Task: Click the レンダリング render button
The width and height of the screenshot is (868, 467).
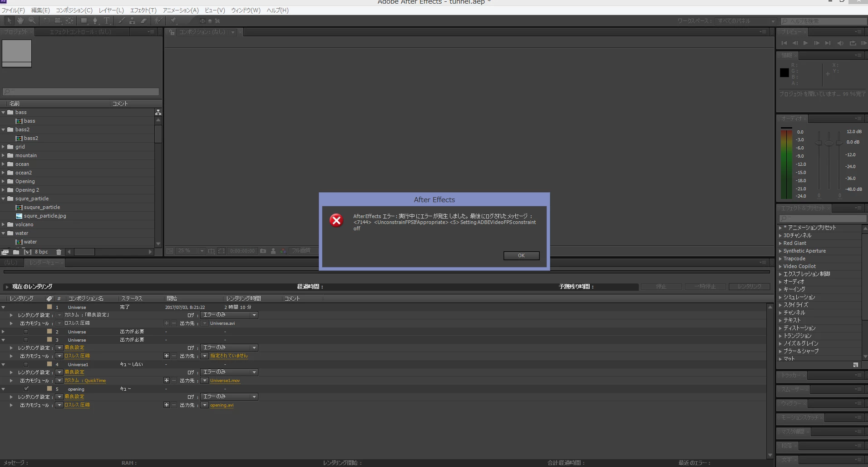Action: [750, 287]
